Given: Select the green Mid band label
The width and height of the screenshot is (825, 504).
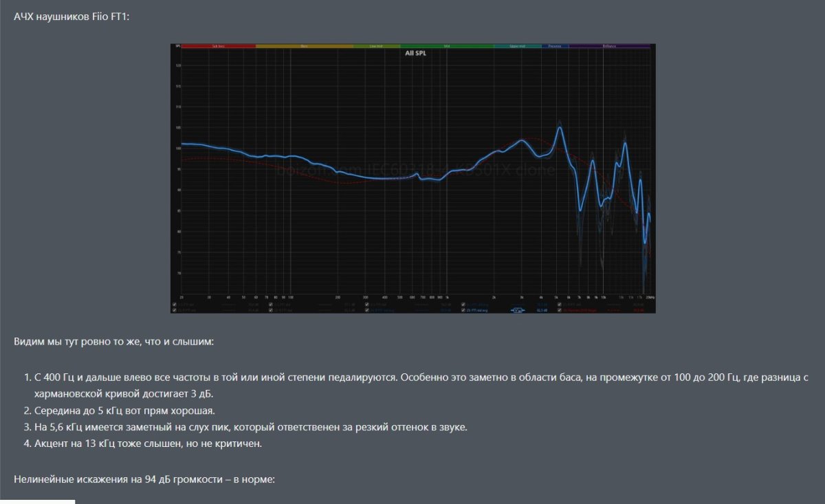Looking at the screenshot, I should 446,47.
